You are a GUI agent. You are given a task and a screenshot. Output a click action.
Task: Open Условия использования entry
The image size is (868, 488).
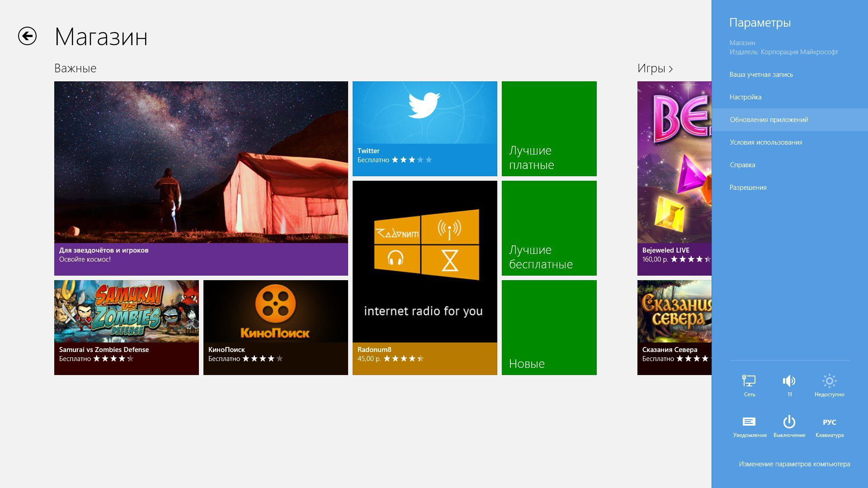pos(766,142)
